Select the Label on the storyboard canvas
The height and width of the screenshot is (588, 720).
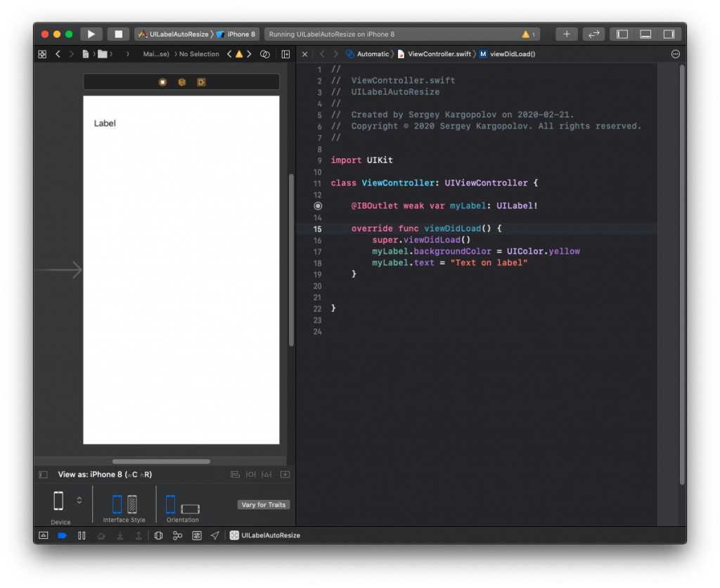click(105, 123)
